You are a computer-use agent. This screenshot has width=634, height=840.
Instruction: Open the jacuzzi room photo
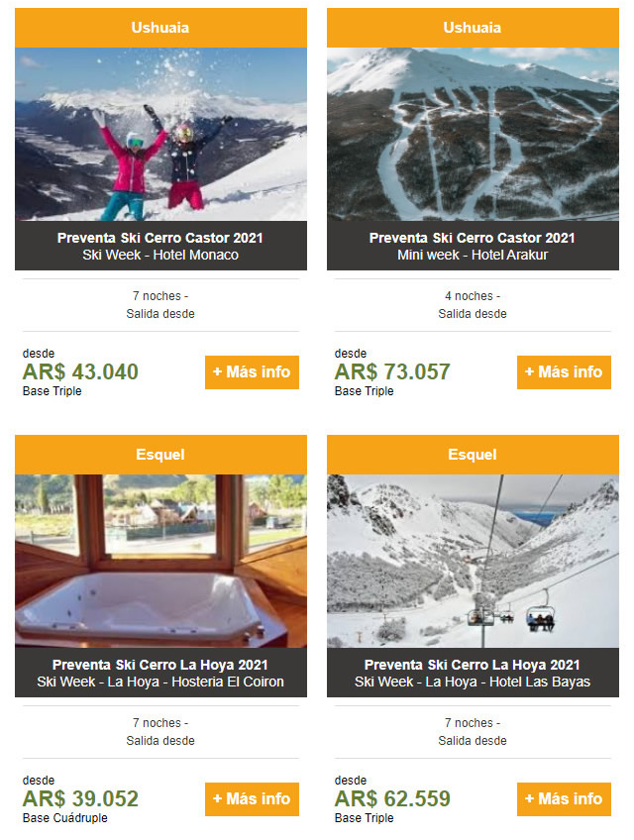[160, 561]
